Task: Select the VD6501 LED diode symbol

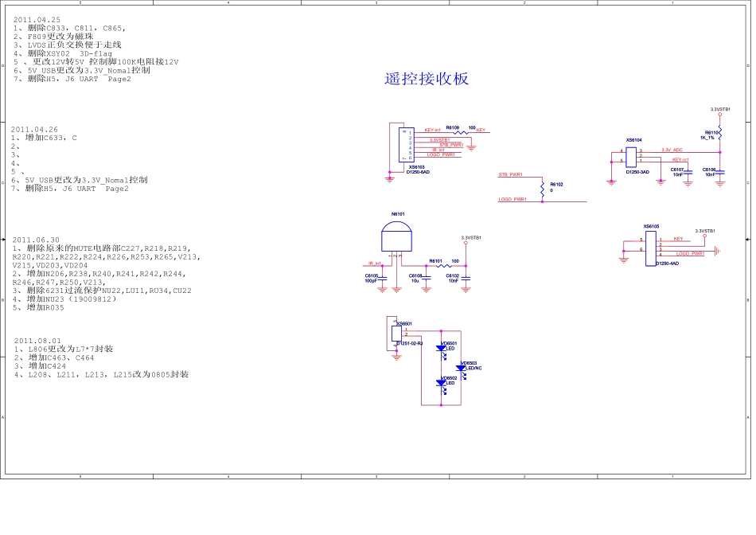Action: pos(442,347)
